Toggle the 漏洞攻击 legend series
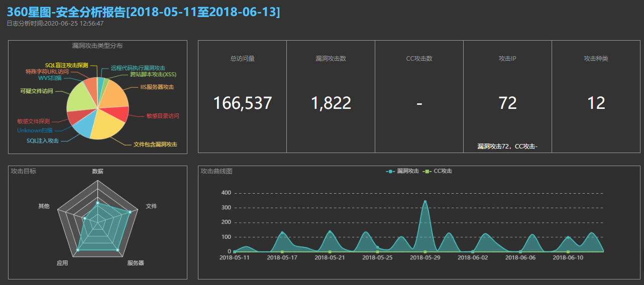This screenshot has height=285, width=644. pos(402,171)
